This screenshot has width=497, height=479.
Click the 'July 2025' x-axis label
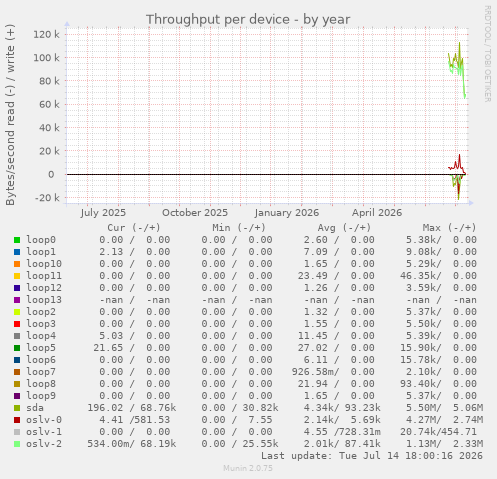pos(103,213)
